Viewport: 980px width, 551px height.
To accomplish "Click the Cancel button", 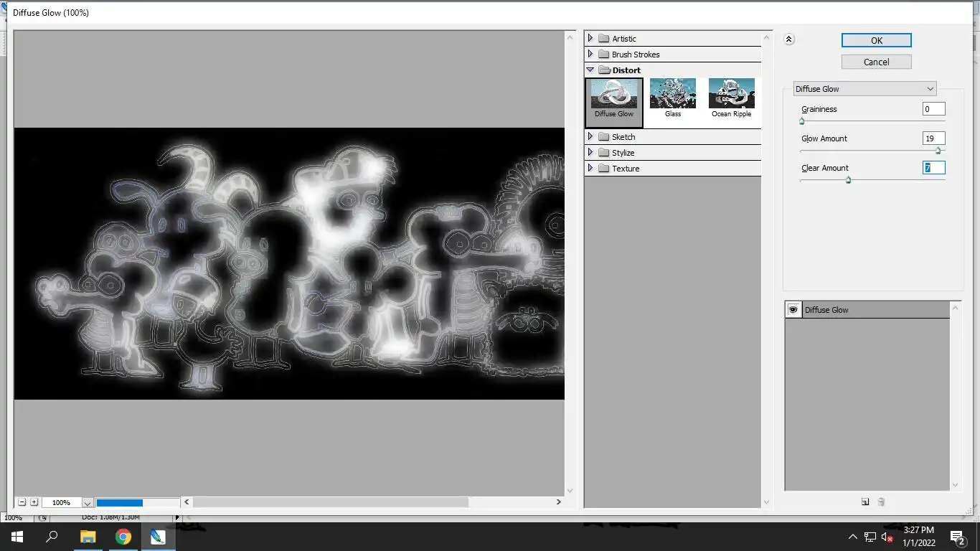I will click(877, 62).
